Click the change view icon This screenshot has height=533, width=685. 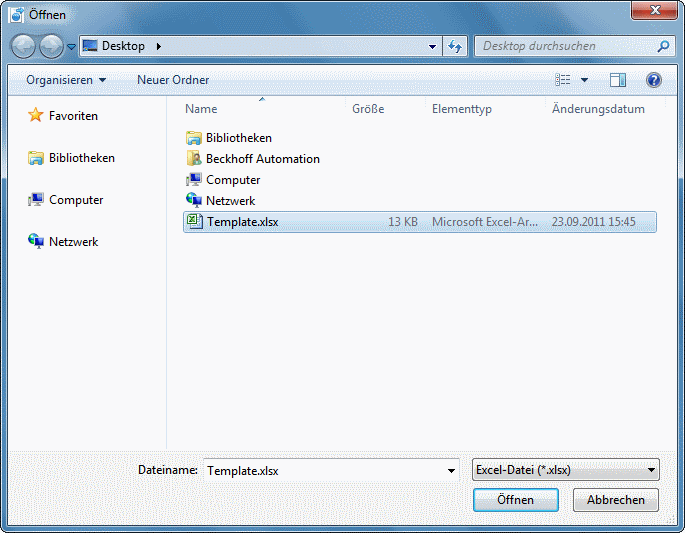tap(563, 80)
